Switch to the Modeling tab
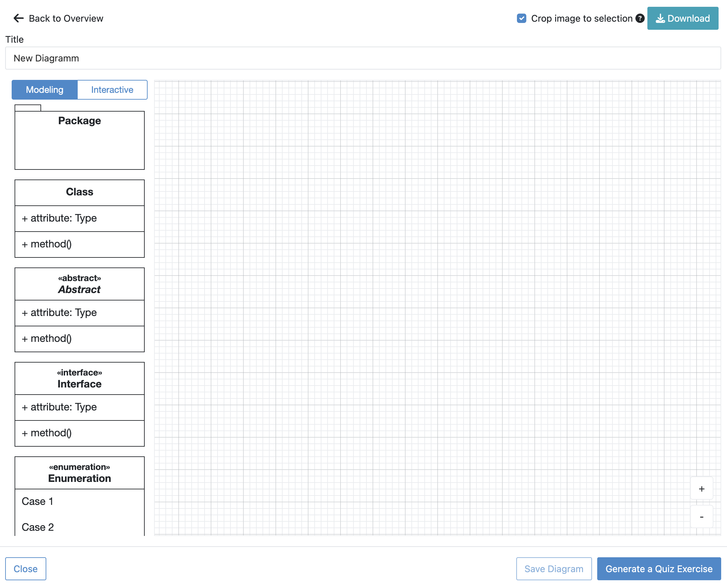 coord(45,90)
